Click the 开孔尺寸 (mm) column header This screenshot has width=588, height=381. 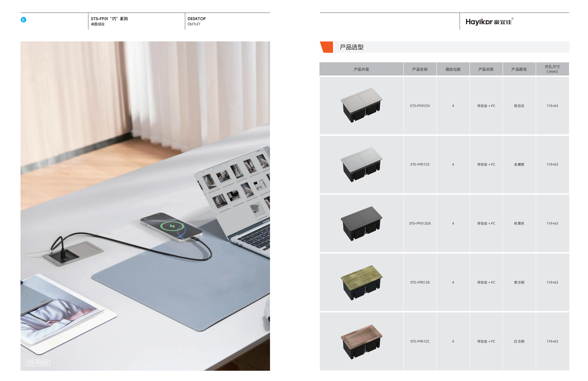tap(552, 69)
